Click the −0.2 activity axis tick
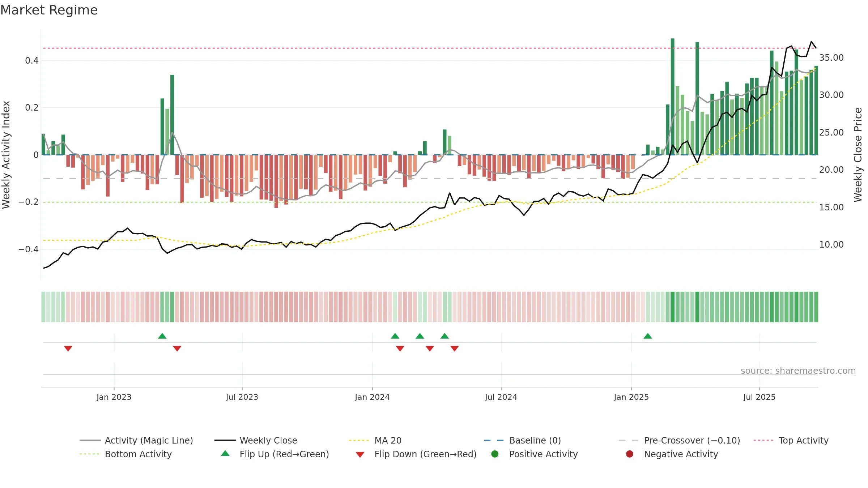 click(29, 202)
